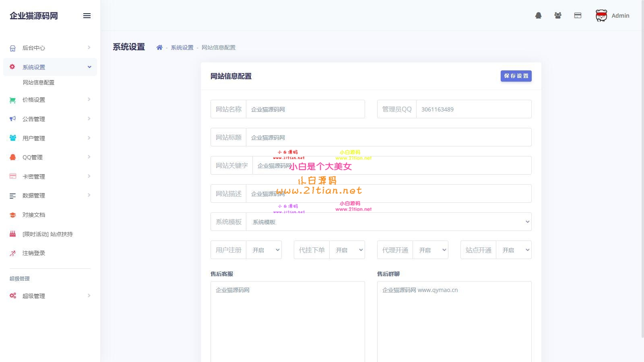Click the QQ notification icon in the header
This screenshot has height=362, width=644.
click(x=539, y=15)
